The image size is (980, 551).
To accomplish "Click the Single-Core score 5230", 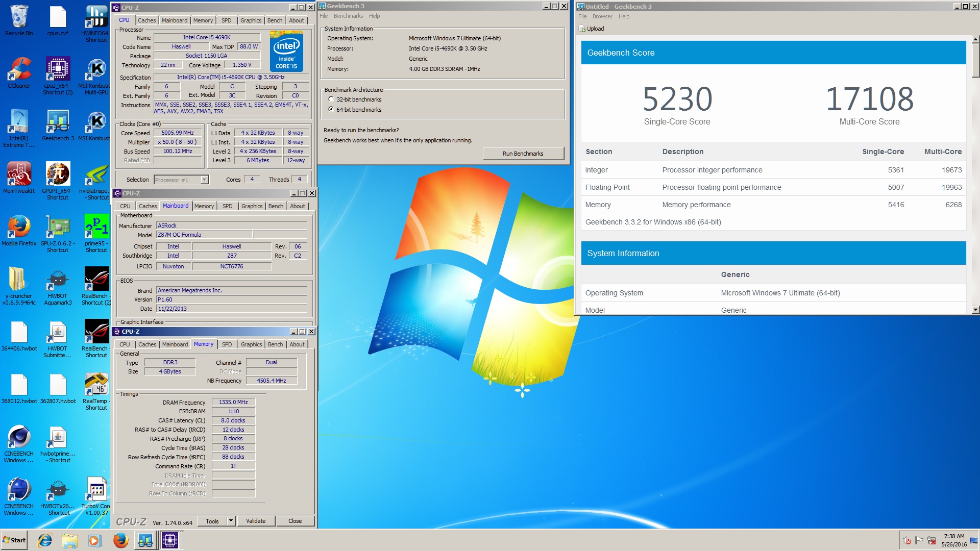I will (677, 98).
